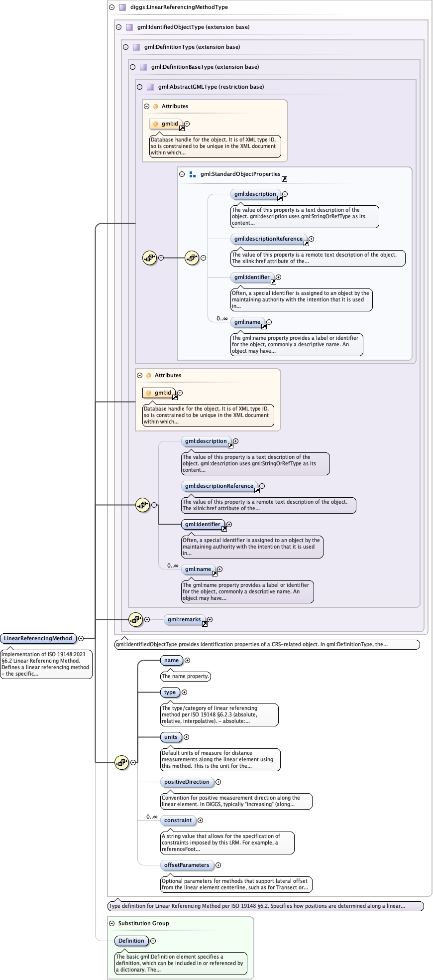Click the sequence icon left of the name element
This screenshot has height=980, width=433.
point(121,762)
